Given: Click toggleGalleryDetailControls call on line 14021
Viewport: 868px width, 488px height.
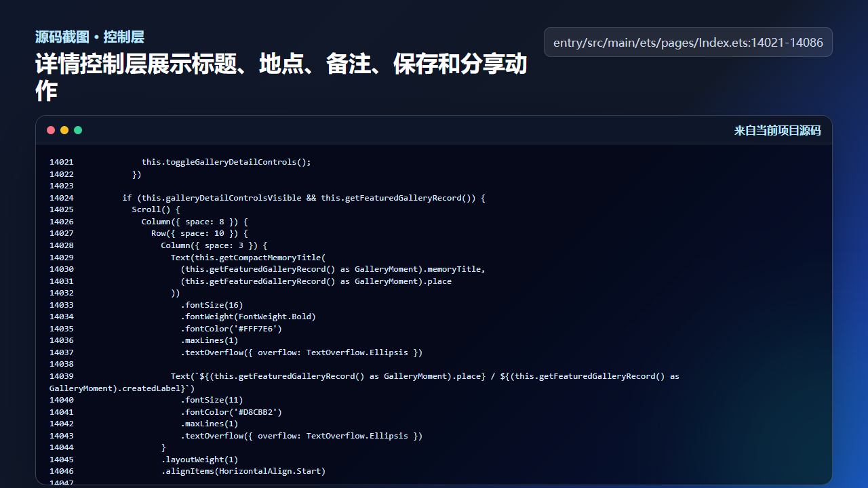Looking at the screenshot, I should point(226,162).
